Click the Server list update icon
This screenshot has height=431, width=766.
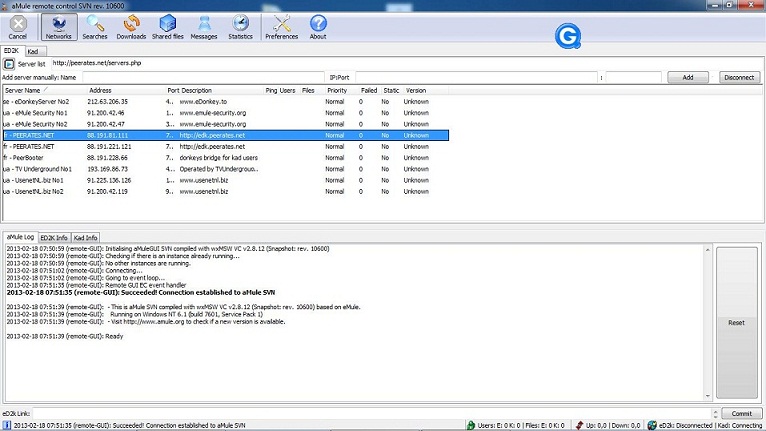tap(9, 63)
